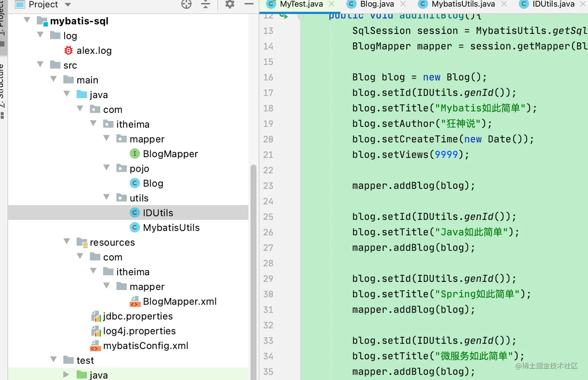Collapse the pojo package arrow
Image resolution: width=588 pixels, height=380 pixels.
click(106, 167)
